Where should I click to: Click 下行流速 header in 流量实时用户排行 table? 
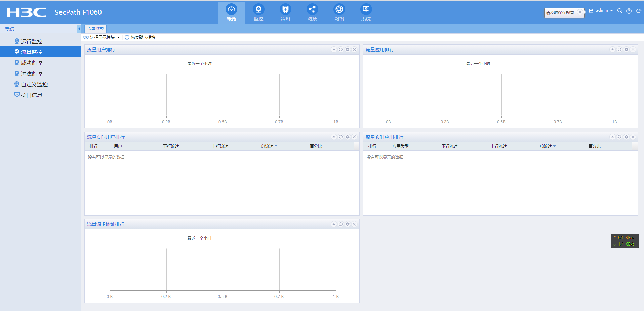(x=171, y=146)
